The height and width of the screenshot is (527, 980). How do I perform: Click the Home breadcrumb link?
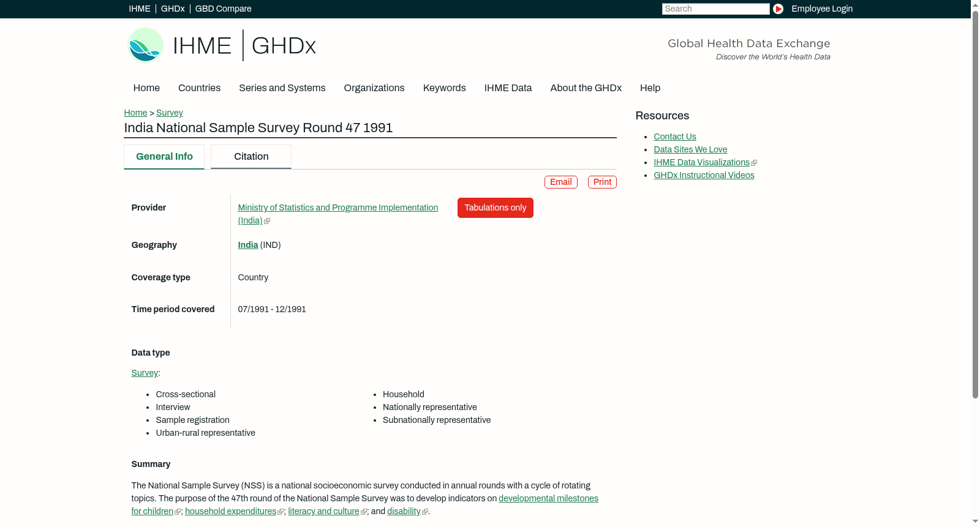[x=135, y=113]
